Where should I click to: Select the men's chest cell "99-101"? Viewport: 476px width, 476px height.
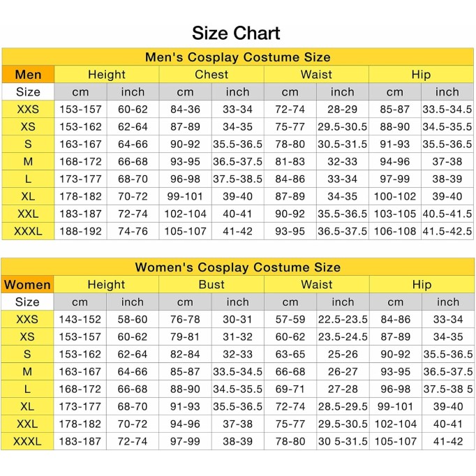pyautogui.click(x=185, y=197)
